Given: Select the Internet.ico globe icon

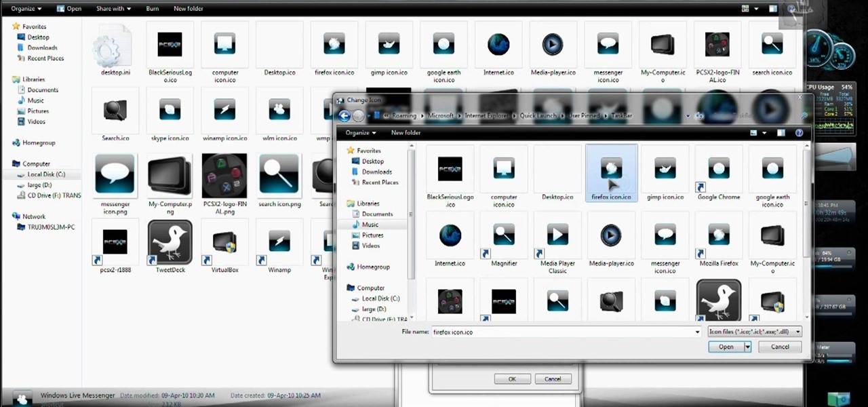Looking at the screenshot, I should pyautogui.click(x=450, y=237).
